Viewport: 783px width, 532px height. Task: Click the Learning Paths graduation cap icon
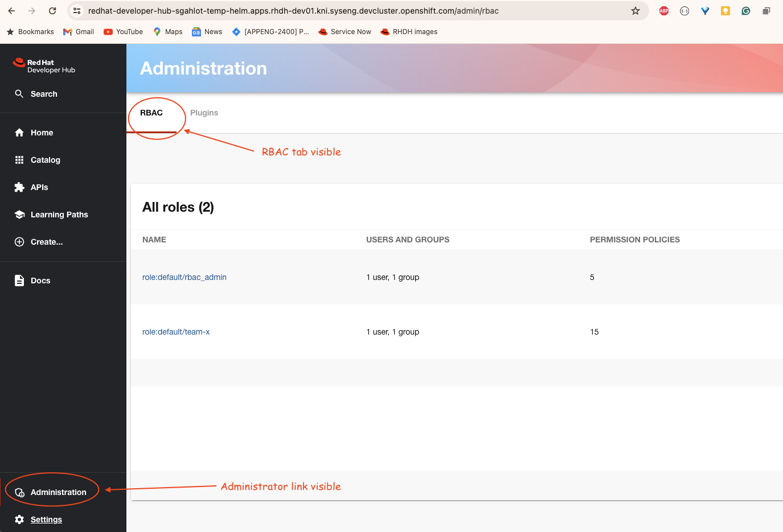[x=19, y=215]
